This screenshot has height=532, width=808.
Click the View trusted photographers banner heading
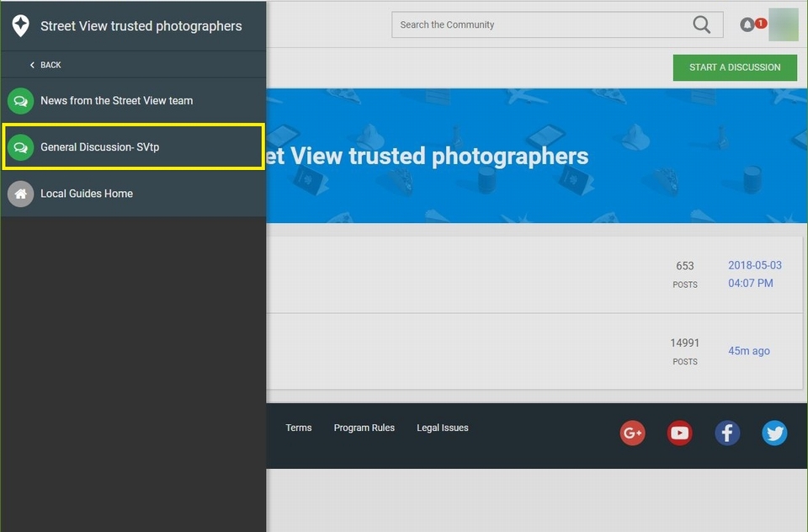[x=428, y=157]
